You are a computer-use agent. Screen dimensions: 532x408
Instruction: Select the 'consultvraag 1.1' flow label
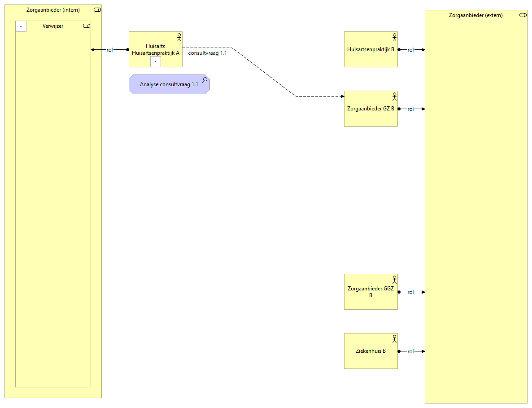tap(207, 53)
